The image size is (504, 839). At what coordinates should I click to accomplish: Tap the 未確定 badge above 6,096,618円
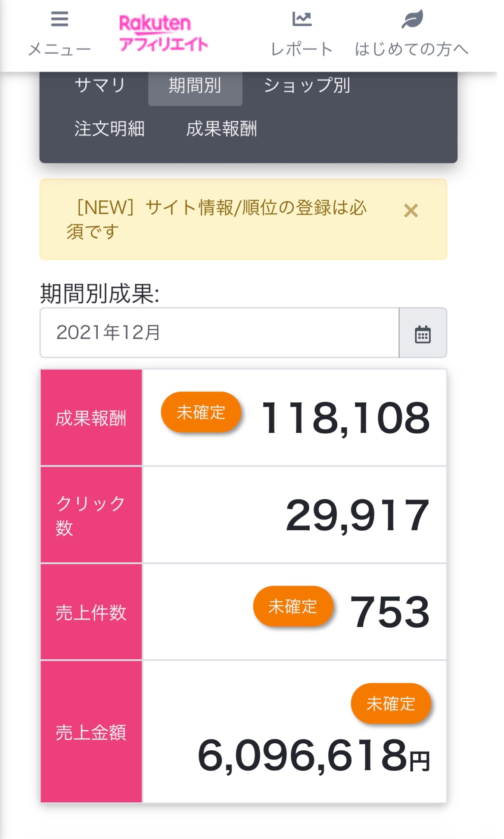[x=391, y=704]
